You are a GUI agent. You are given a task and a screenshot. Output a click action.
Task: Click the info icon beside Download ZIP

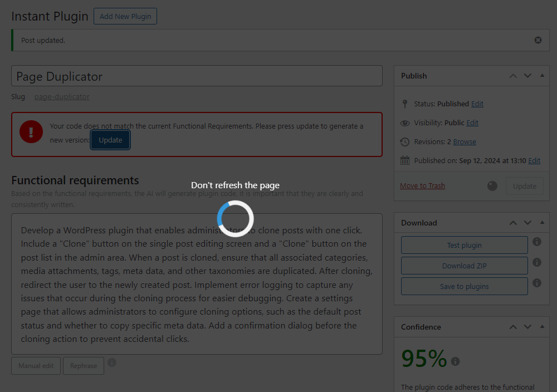pyautogui.click(x=537, y=262)
